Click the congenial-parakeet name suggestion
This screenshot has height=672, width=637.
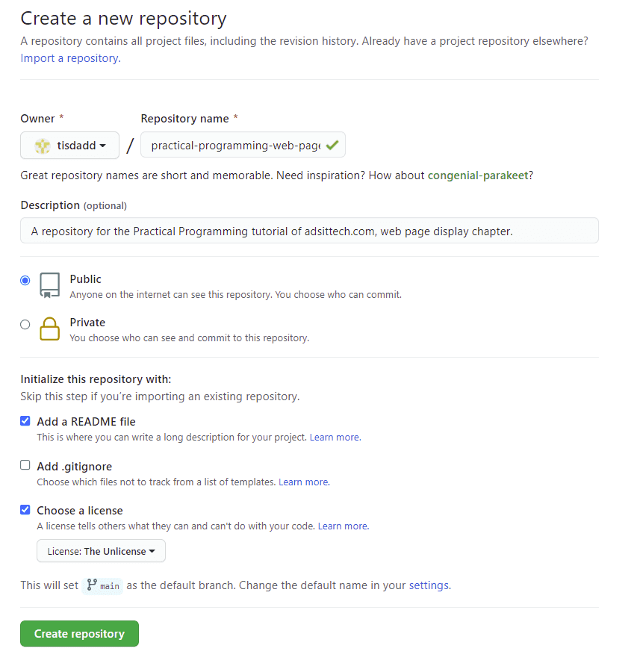(x=478, y=175)
